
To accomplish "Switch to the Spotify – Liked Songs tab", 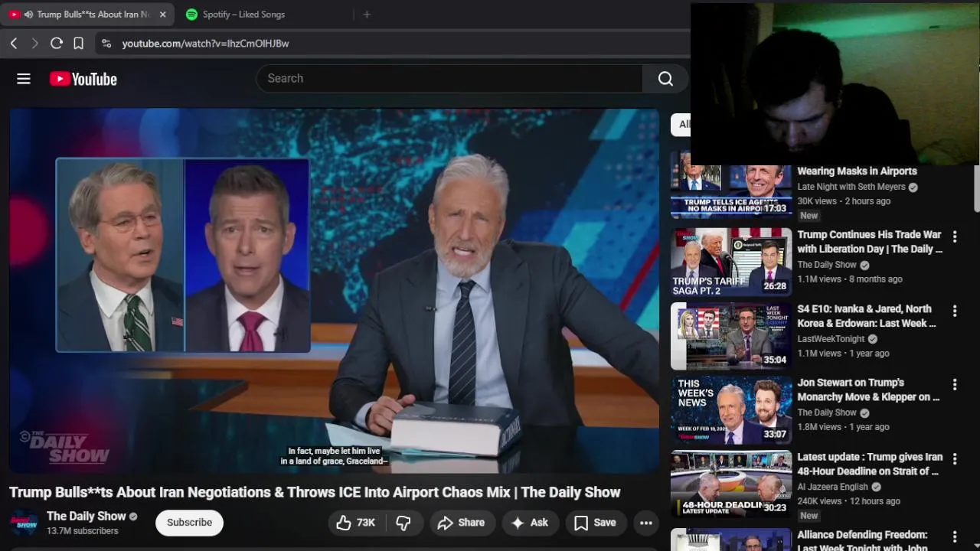I will [x=243, y=15].
